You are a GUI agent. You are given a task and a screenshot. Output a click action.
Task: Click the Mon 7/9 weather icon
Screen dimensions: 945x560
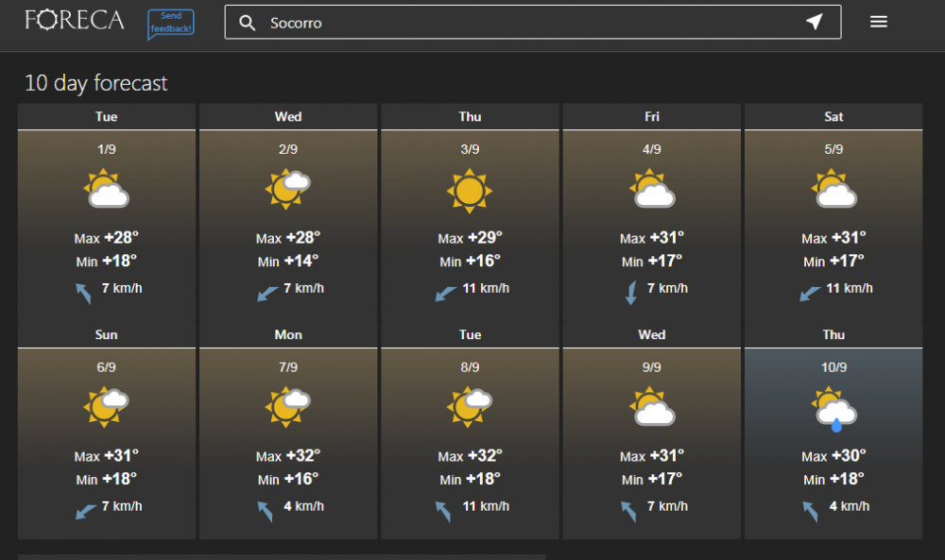(288, 407)
